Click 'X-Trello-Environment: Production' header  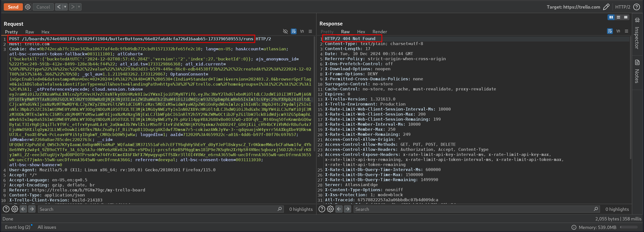click(365, 104)
